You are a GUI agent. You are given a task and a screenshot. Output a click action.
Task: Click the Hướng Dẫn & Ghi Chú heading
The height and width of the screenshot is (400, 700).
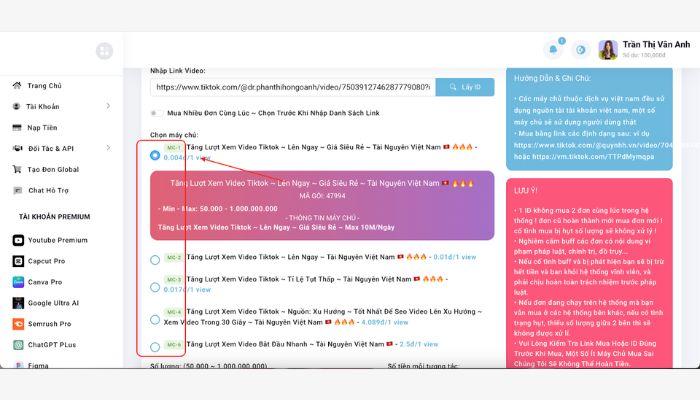[552, 78]
